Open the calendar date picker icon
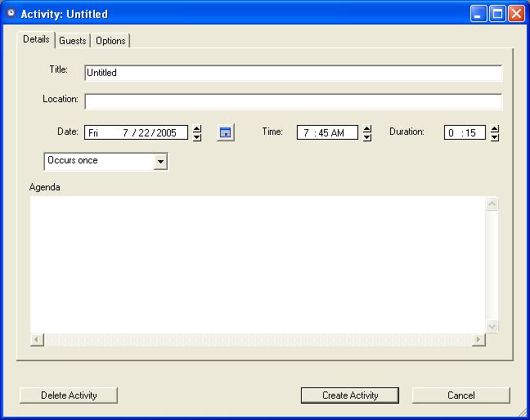Screen dimensions: 530x420 pos(226,132)
